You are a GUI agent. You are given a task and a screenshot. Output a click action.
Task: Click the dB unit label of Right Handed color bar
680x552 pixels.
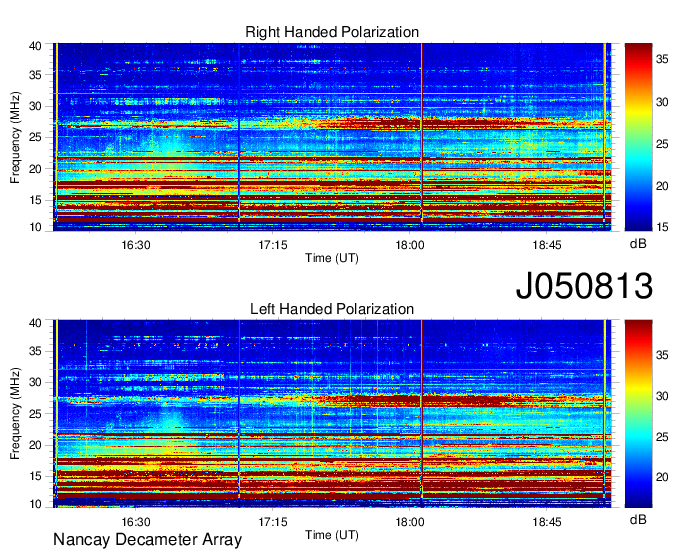pyautogui.click(x=638, y=244)
